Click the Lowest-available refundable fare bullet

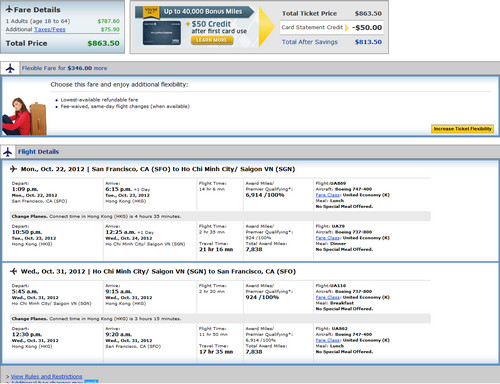tap(99, 100)
